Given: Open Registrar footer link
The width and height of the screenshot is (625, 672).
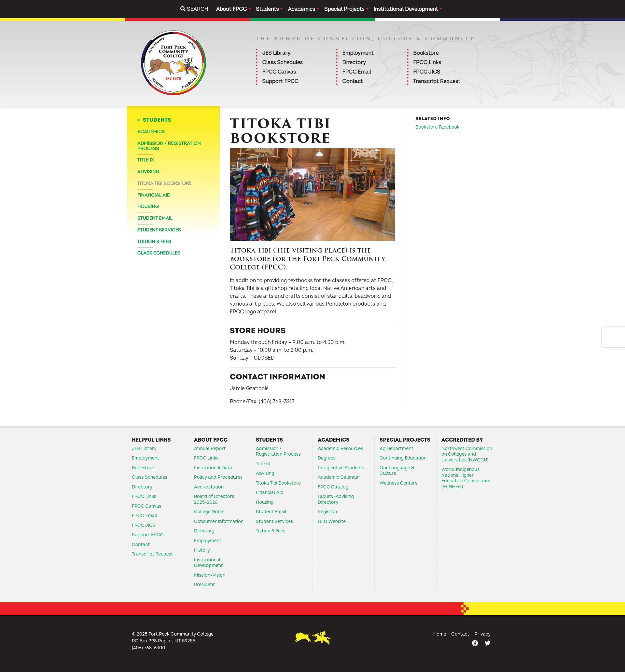Looking at the screenshot, I should 327,512.
